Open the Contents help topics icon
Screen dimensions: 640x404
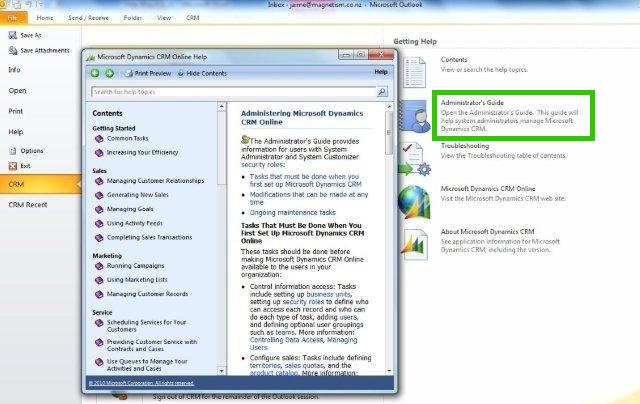[413, 68]
